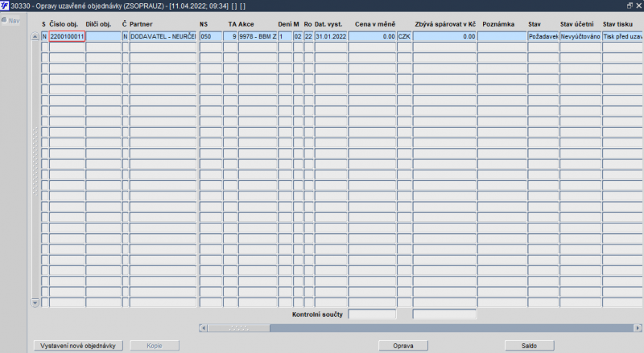
Task: Click Vystavení nové objednávky button
Action: tap(78, 346)
